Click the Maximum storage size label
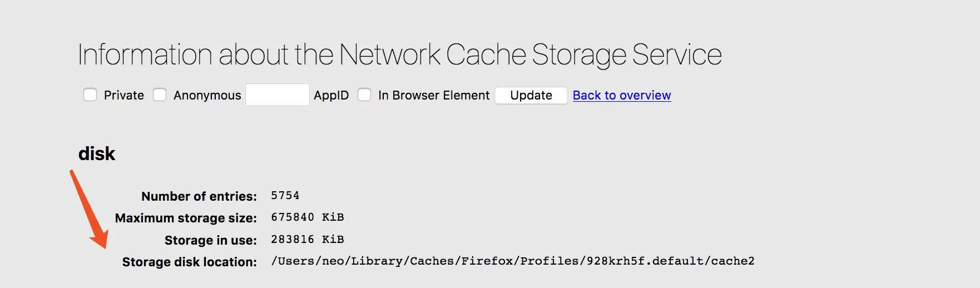The width and height of the screenshot is (980, 288). [x=186, y=218]
